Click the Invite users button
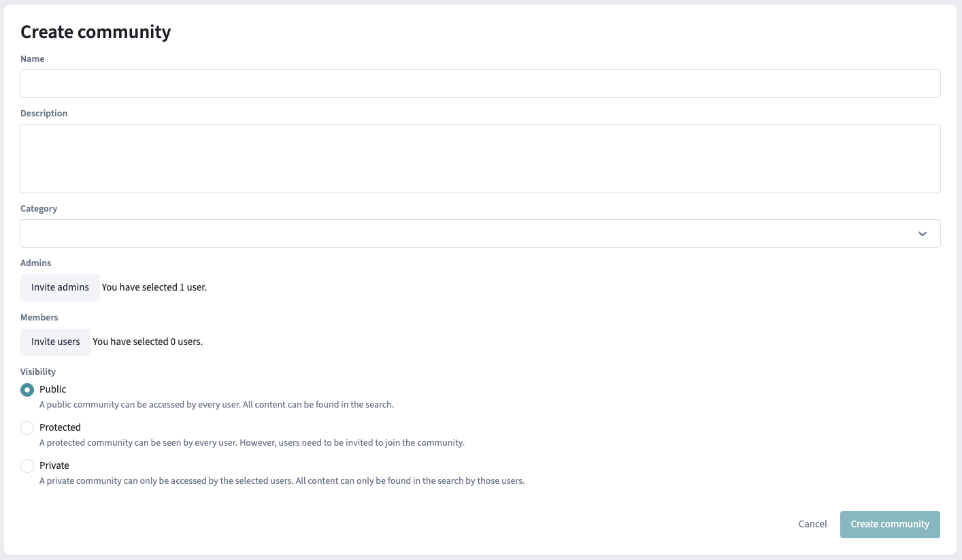The image size is (962, 560). pyautogui.click(x=56, y=342)
